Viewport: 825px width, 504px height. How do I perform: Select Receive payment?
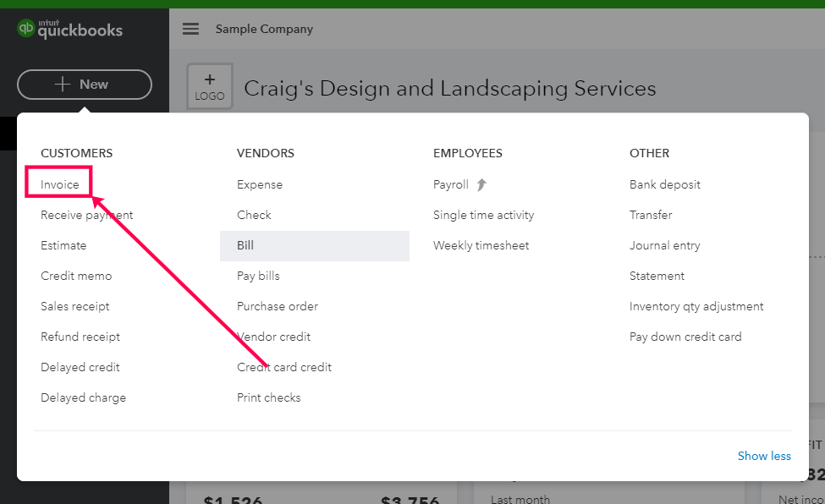pyautogui.click(x=87, y=215)
